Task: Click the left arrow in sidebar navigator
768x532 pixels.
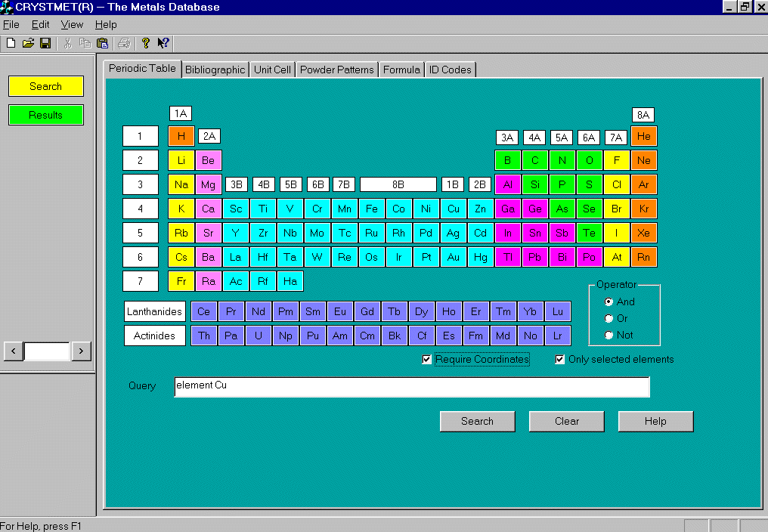Action: click(x=13, y=351)
